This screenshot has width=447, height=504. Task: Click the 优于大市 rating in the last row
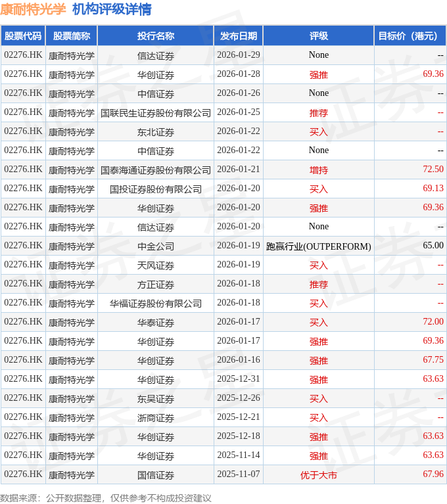point(318,475)
